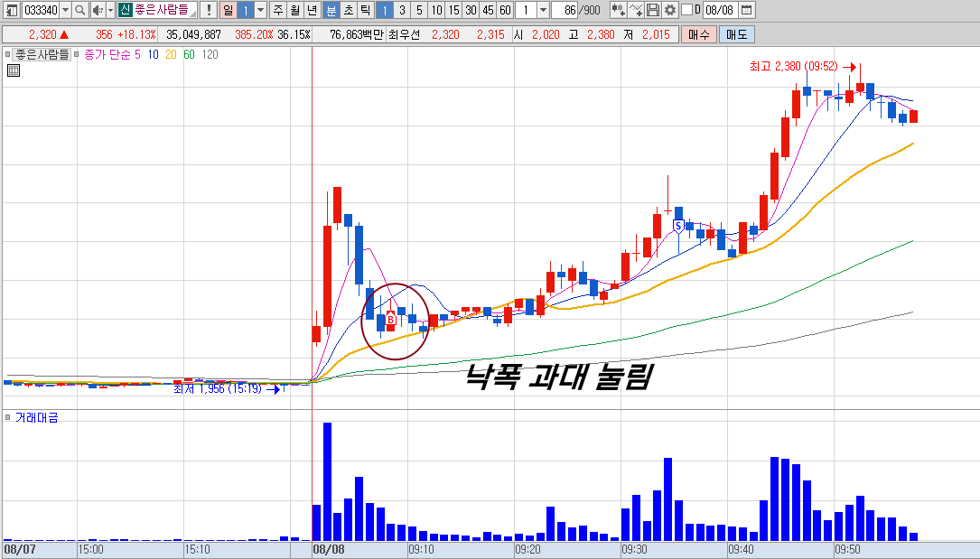This screenshot has height=559, width=980.
Task: Click the speaker sound alert icon
Action: [x=98, y=10]
